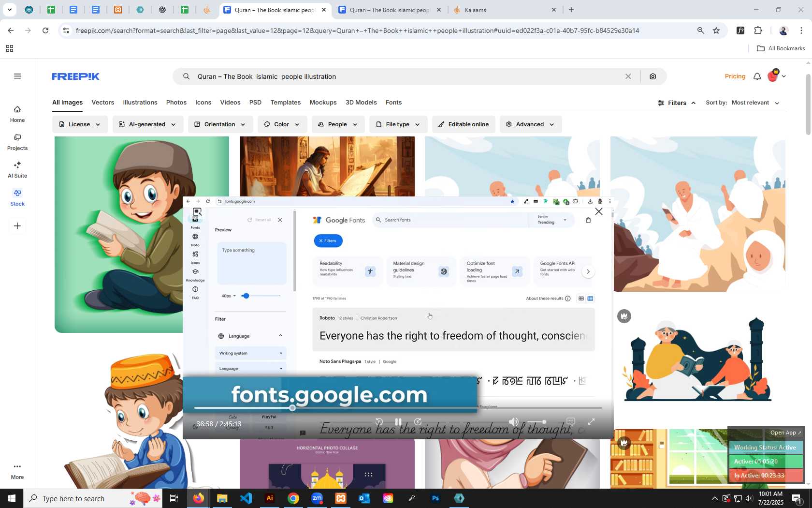Click the Open App button
Viewport: 812px width, 508px height.
[785, 433]
